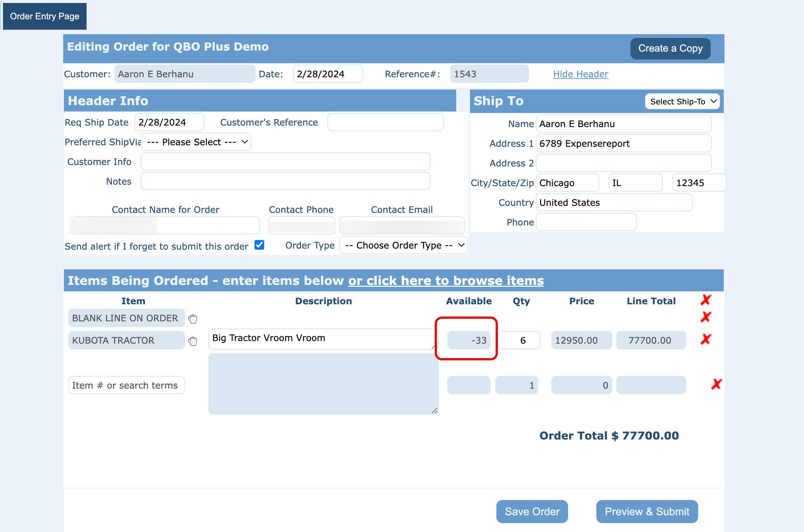
Task: Click the Item # or search terms field
Action: 126,385
